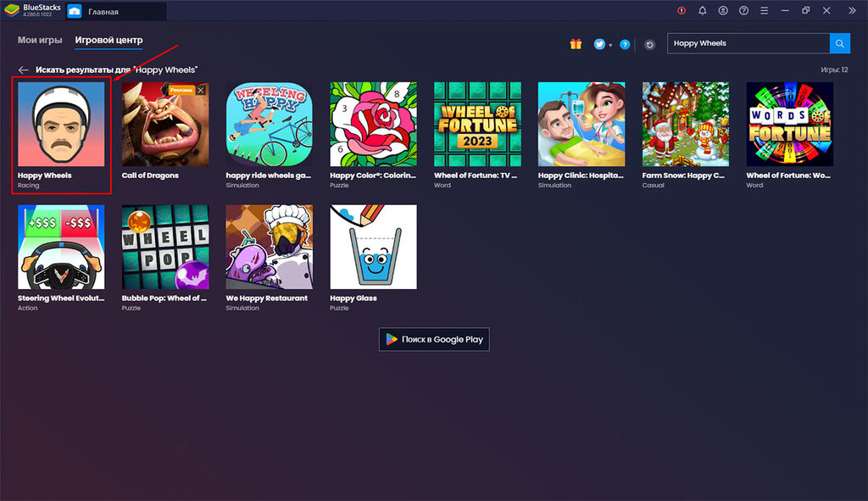The height and width of the screenshot is (501, 868).
Task: Click the Happy Wheels search field
Action: (x=748, y=43)
